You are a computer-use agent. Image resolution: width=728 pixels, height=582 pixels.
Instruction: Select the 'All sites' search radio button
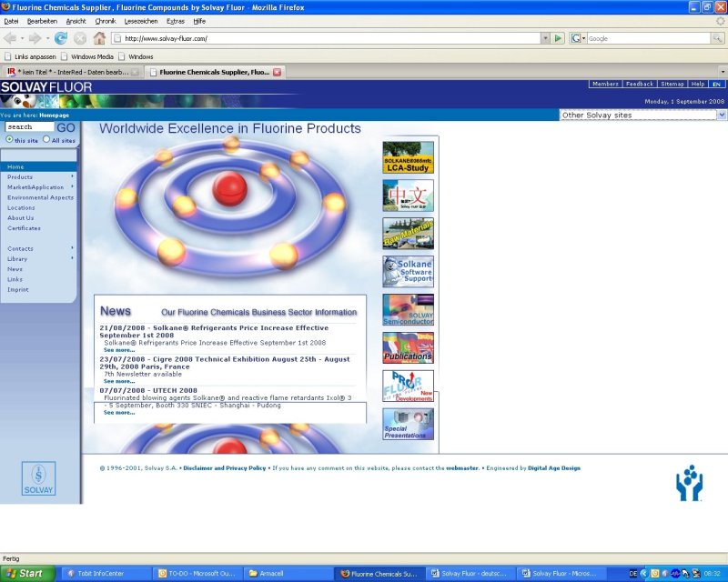coord(46,139)
